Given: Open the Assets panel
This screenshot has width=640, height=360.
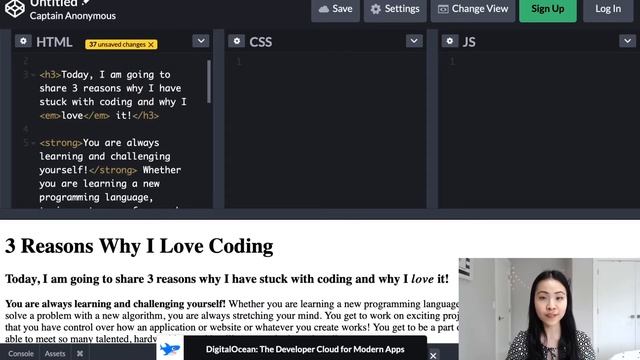Looking at the screenshot, I should [x=55, y=354].
